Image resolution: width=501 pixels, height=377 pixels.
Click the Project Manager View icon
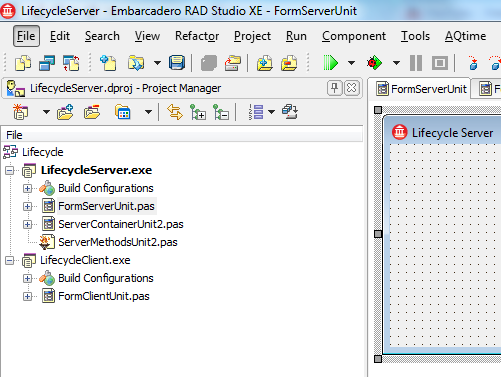[x=122, y=112]
